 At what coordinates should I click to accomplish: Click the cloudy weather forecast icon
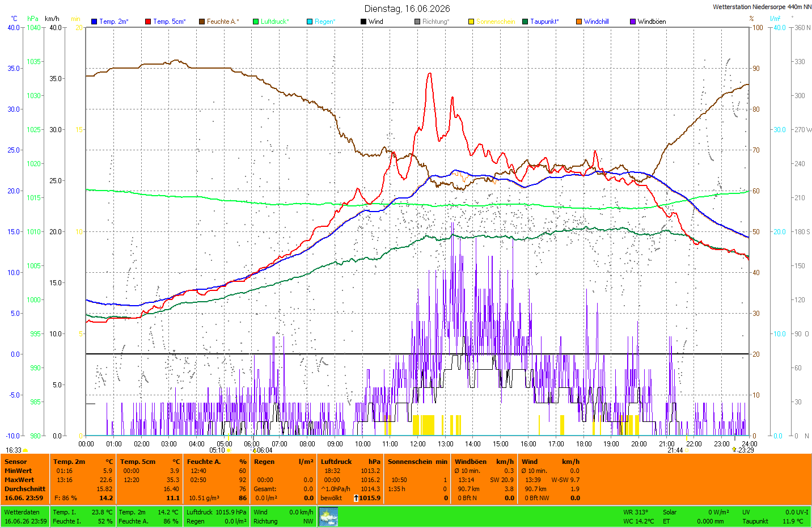(328, 517)
